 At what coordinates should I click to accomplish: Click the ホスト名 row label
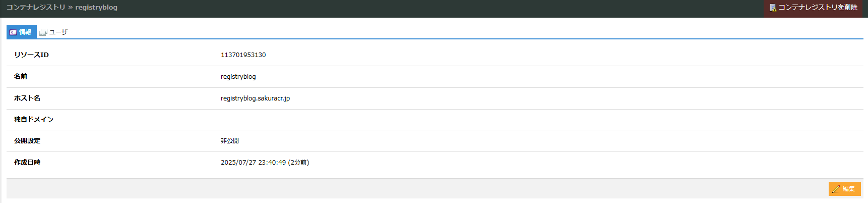tap(27, 98)
